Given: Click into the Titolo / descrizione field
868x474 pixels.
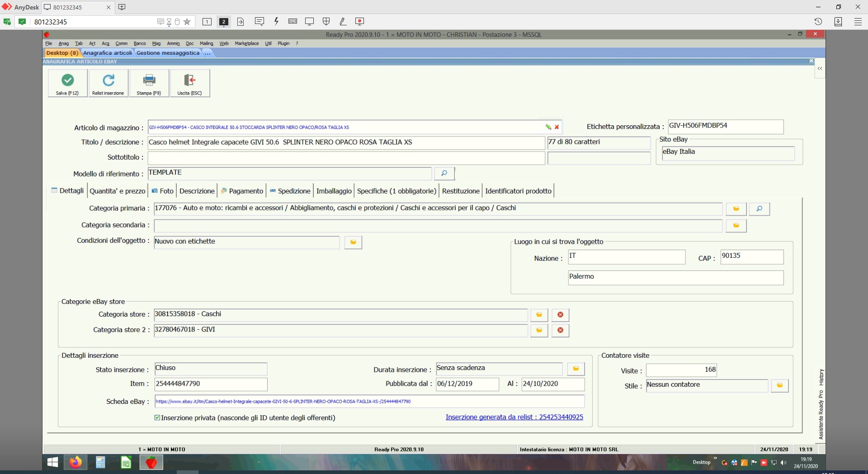Looking at the screenshot, I should coord(346,142).
